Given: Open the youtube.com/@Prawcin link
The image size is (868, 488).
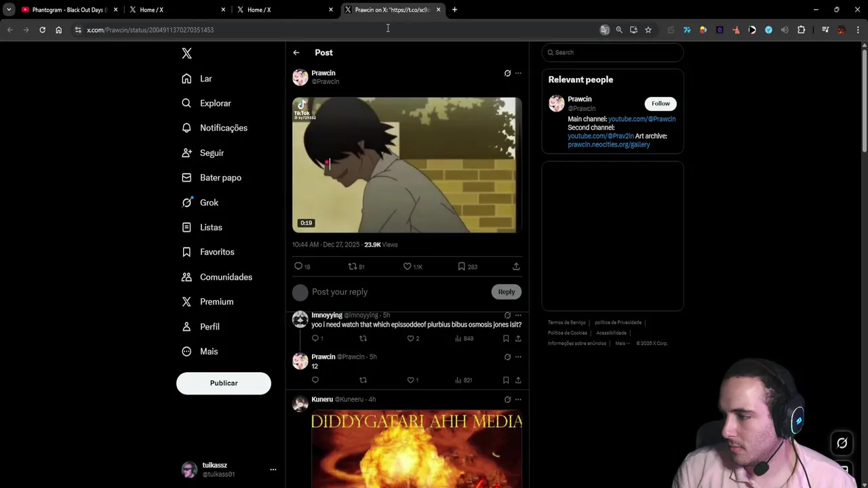Looking at the screenshot, I should [x=642, y=119].
